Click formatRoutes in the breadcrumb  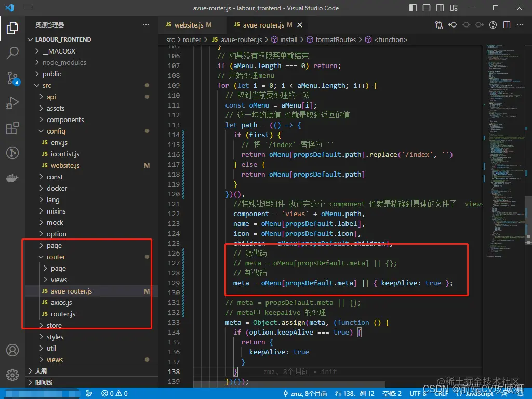coord(336,39)
